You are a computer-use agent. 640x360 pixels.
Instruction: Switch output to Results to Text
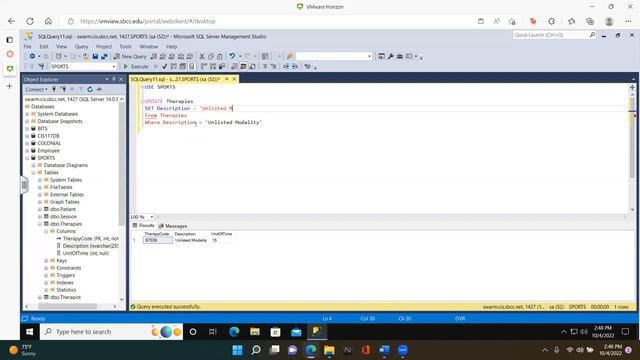click(234, 67)
